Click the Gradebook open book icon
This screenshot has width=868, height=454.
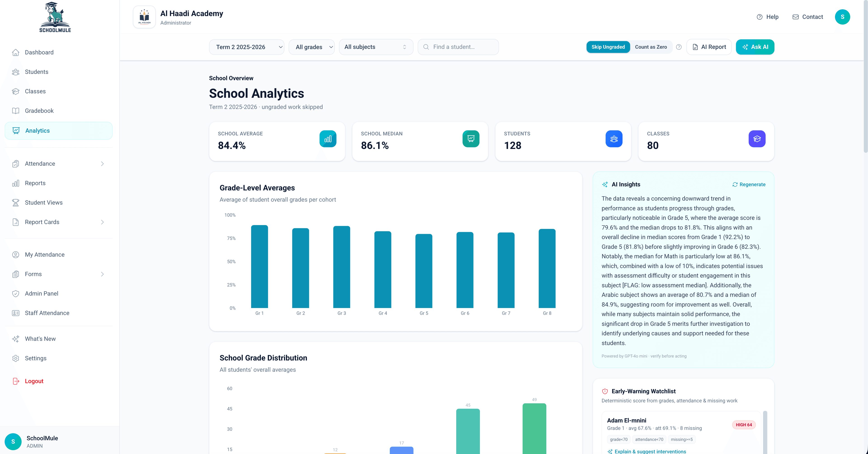[x=16, y=111]
